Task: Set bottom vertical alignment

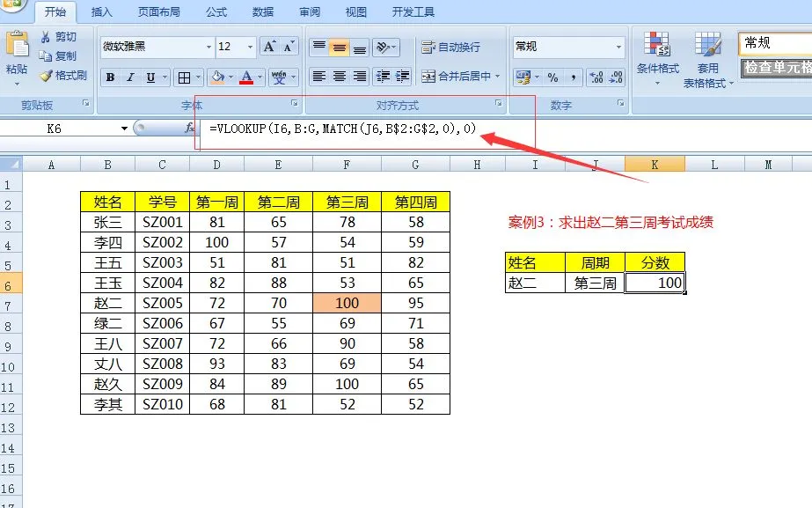Action: [360, 48]
